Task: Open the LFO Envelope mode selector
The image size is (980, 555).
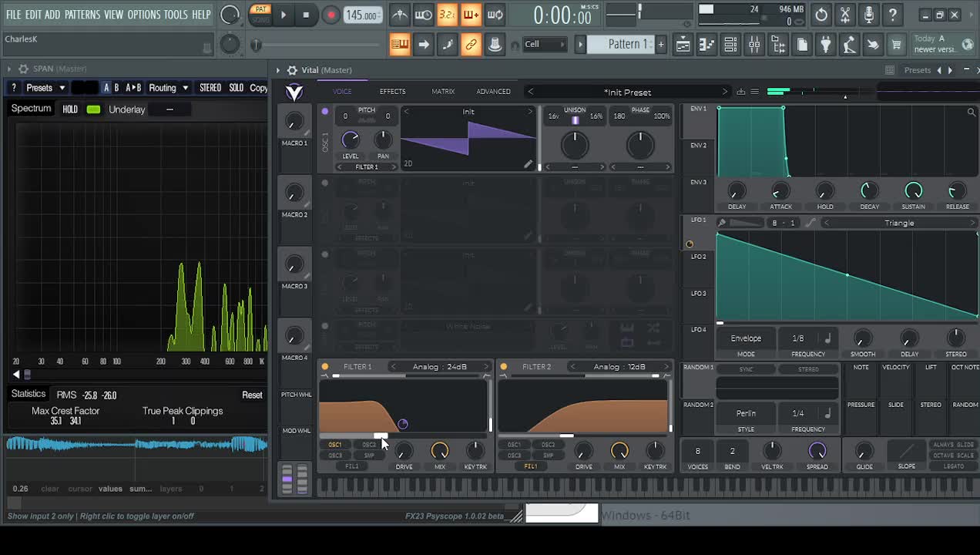Action: pyautogui.click(x=746, y=338)
